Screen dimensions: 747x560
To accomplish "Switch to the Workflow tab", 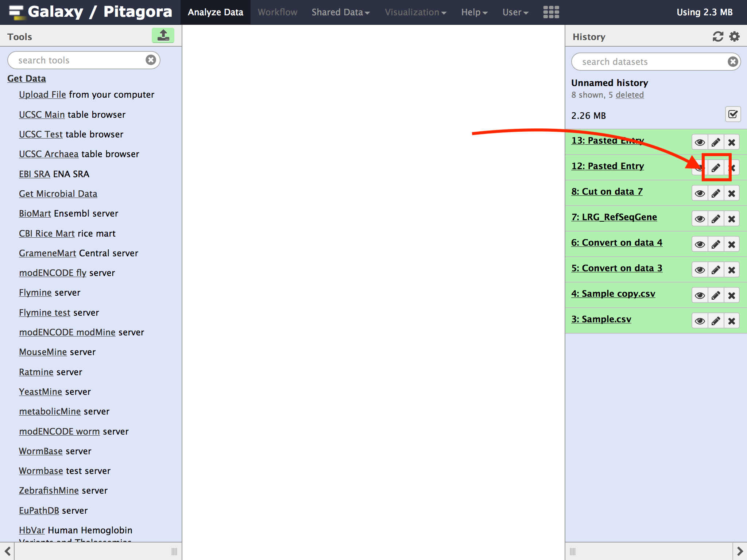I will pos(277,12).
